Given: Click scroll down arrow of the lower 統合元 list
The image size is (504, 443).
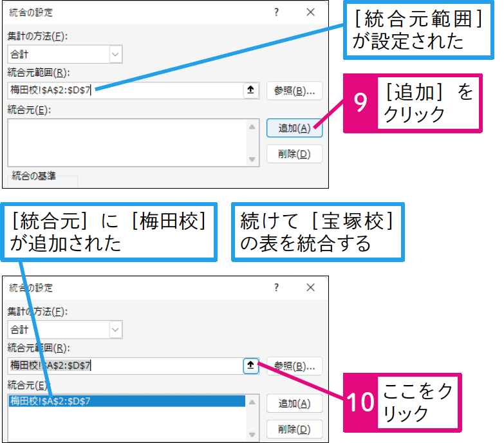Looking at the screenshot, I should point(252,435).
